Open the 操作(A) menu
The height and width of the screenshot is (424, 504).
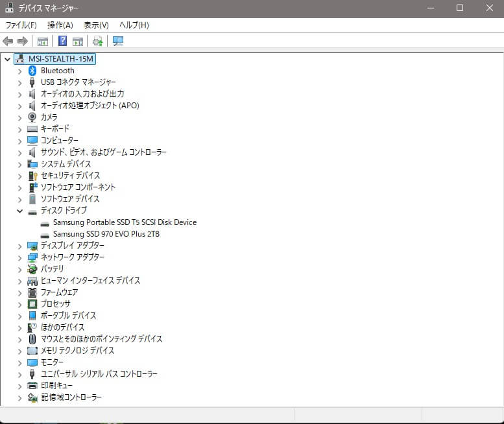point(60,25)
